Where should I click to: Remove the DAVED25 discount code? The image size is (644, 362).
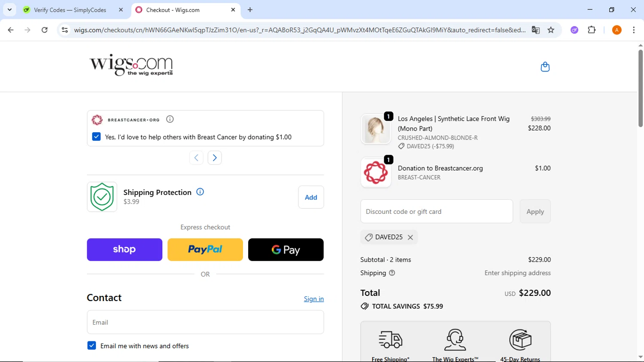pyautogui.click(x=410, y=237)
